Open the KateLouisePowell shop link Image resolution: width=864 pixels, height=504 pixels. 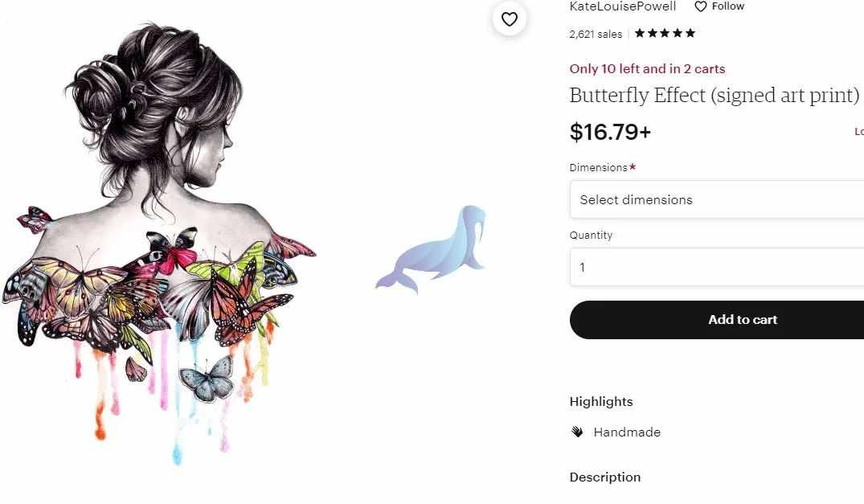623,6
